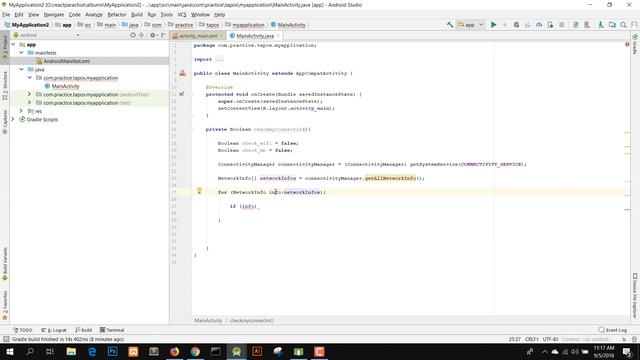
Task: Collapse the app module node
Action: coord(13,44)
